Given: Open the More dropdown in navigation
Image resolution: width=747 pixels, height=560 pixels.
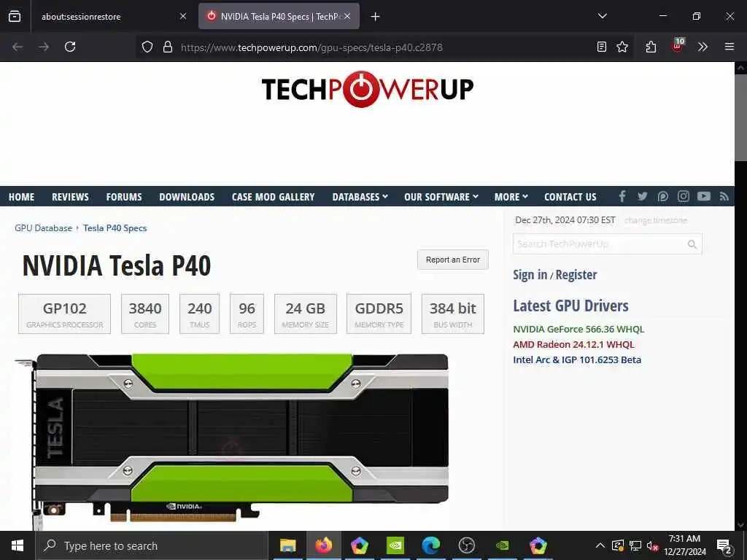Looking at the screenshot, I should click(511, 197).
